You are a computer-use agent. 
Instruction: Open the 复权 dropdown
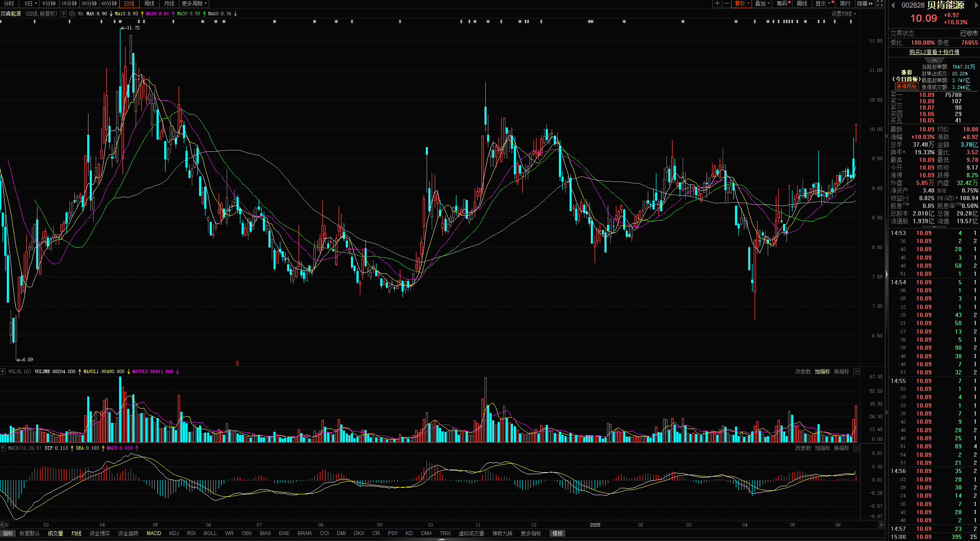742,3
